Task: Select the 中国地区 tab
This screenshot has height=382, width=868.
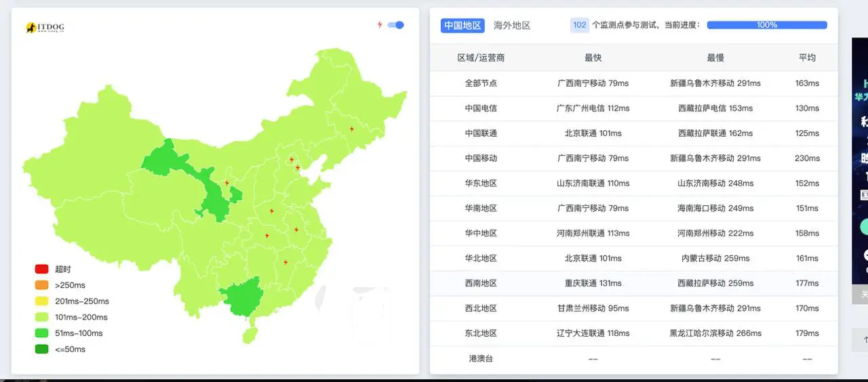Action: (x=462, y=25)
